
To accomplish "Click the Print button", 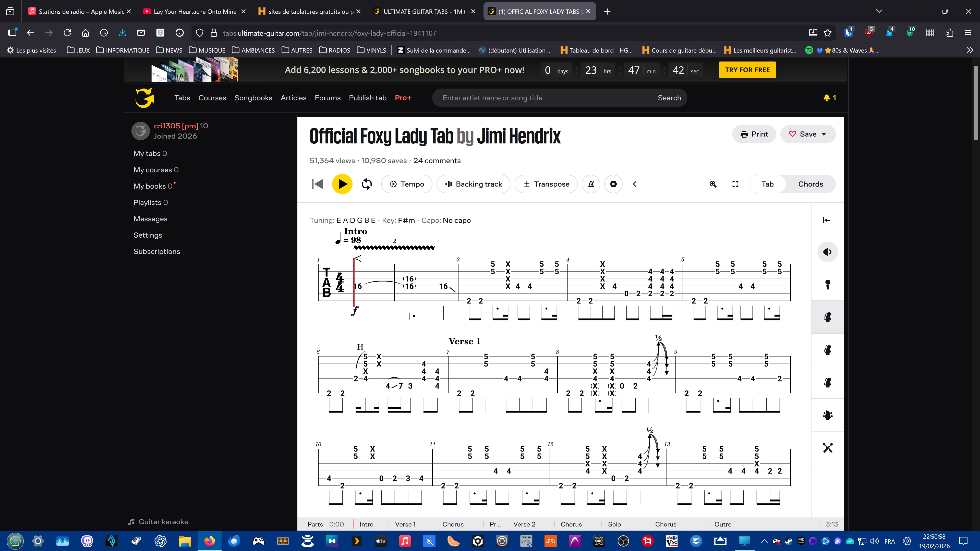I will click(754, 134).
